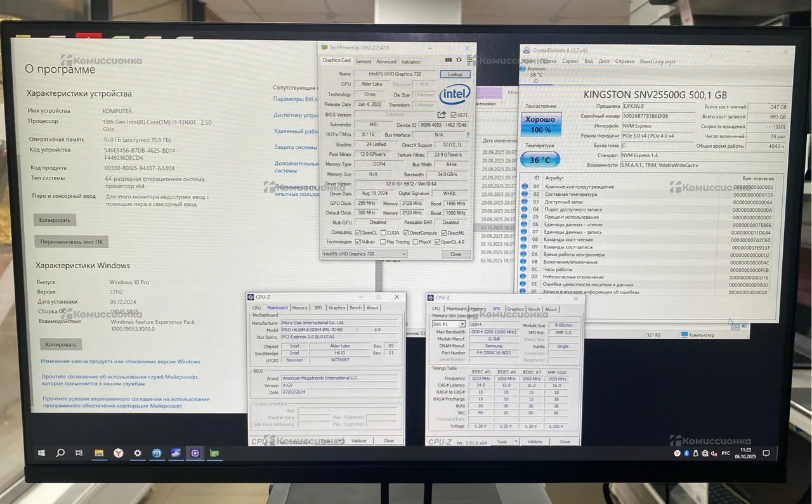Open File Explorer from the taskbar
Viewport: 812px width, 504px height.
point(99,453)
